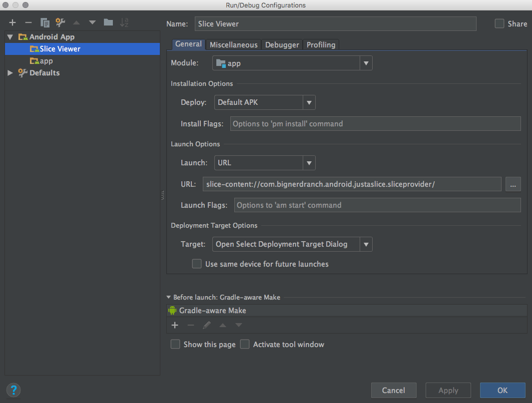This screenshot has height=403, width=532.
Task: Check the Activate tool window option
Action: (x=245, y=344)
